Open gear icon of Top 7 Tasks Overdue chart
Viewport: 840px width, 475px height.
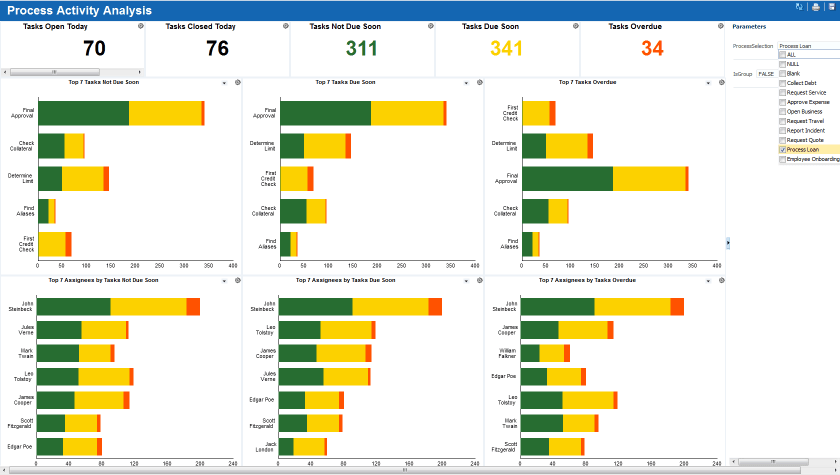(x=722, y=82)
